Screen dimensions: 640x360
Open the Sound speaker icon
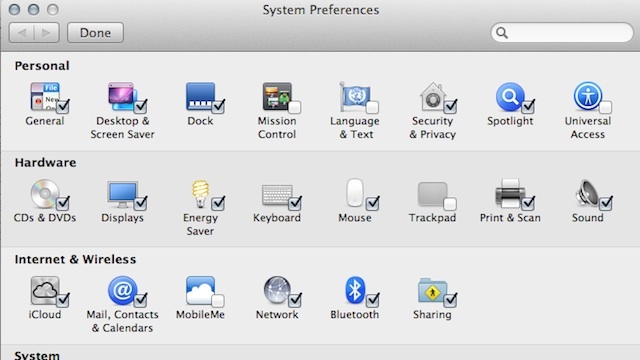[587, 193]
